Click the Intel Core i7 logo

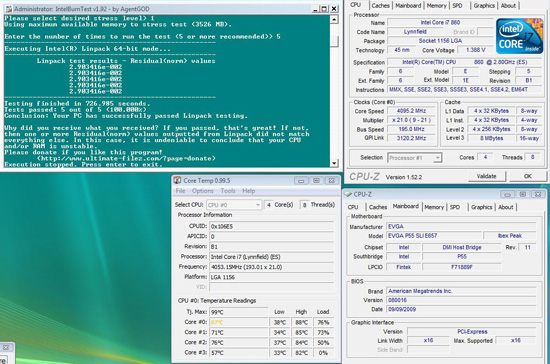519,36
